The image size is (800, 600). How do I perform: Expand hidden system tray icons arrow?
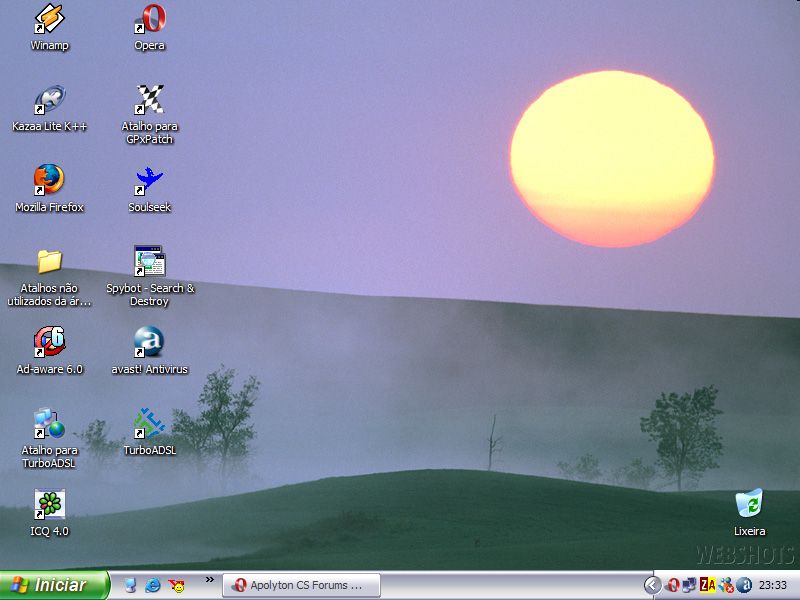click(652, 585)
